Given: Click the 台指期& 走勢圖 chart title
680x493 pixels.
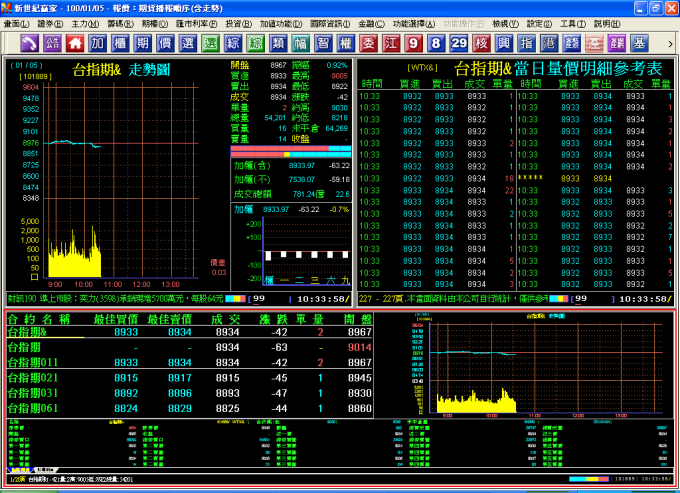Looking at the screenshot, I should [121, 70].
